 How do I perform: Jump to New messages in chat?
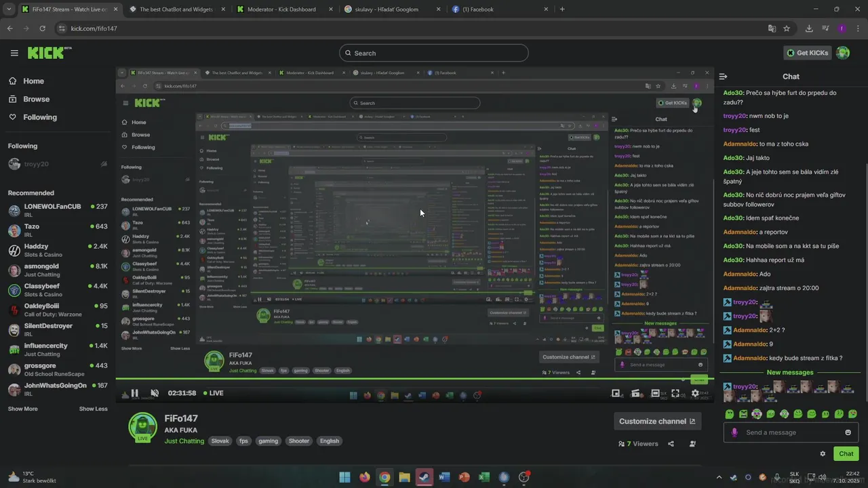click(790, 372)
